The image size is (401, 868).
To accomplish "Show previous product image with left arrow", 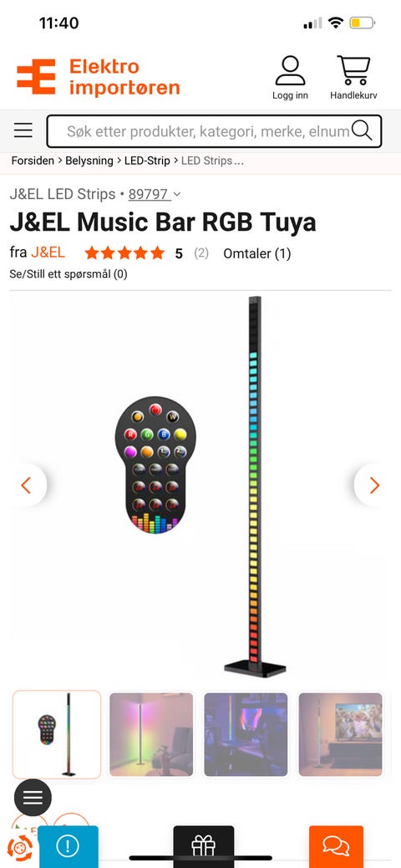I will (x=26, y=486).
